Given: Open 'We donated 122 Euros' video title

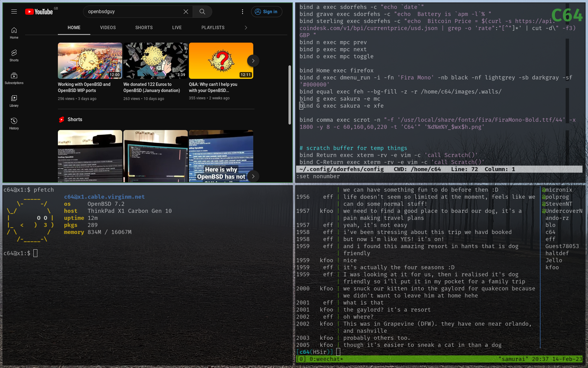Looking at the screenshot, I should pos(152,87).
